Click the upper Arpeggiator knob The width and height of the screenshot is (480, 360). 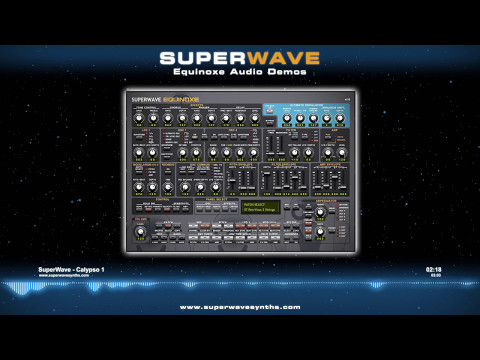click(x=320, y=212)
